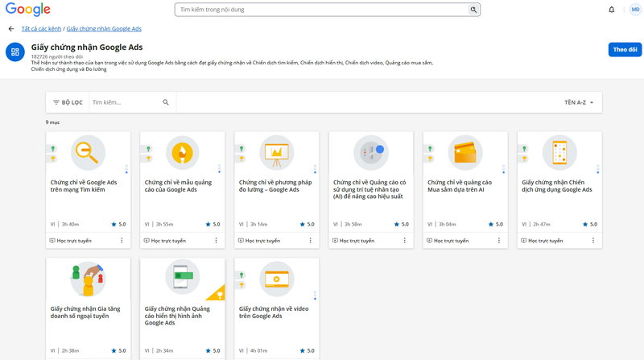Screen dimensions: 644x360
Task: Open Tất cả các kênh breadcrumb link
Action: 41,29
